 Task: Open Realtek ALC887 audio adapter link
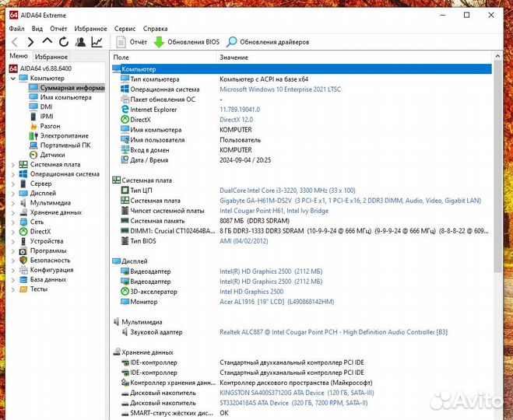333,332
